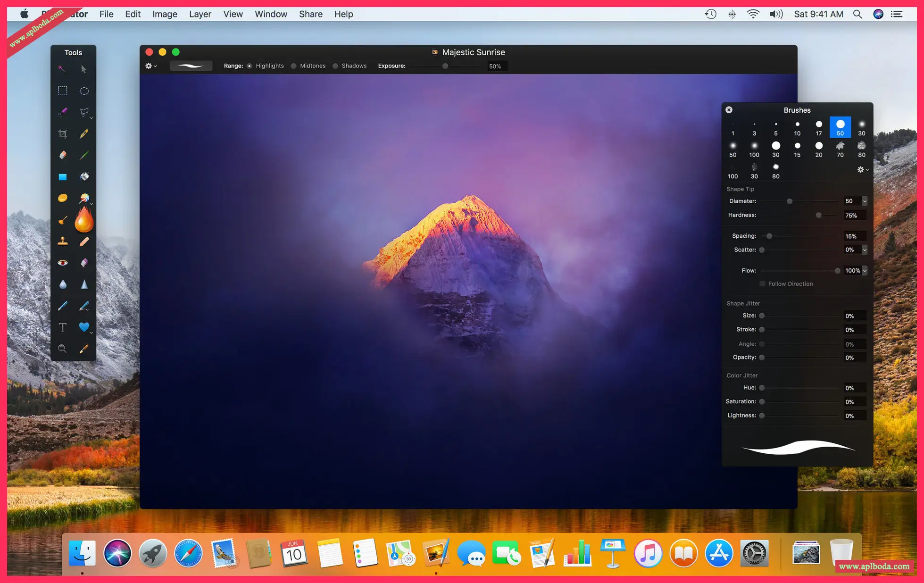Select Midtones range option

click(x=294, y=66)
